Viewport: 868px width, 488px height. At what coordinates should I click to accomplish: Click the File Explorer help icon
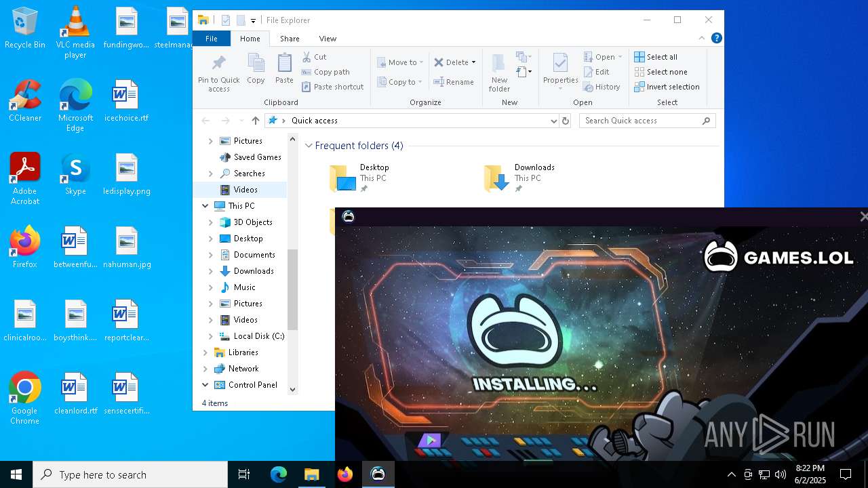[716, 38]
